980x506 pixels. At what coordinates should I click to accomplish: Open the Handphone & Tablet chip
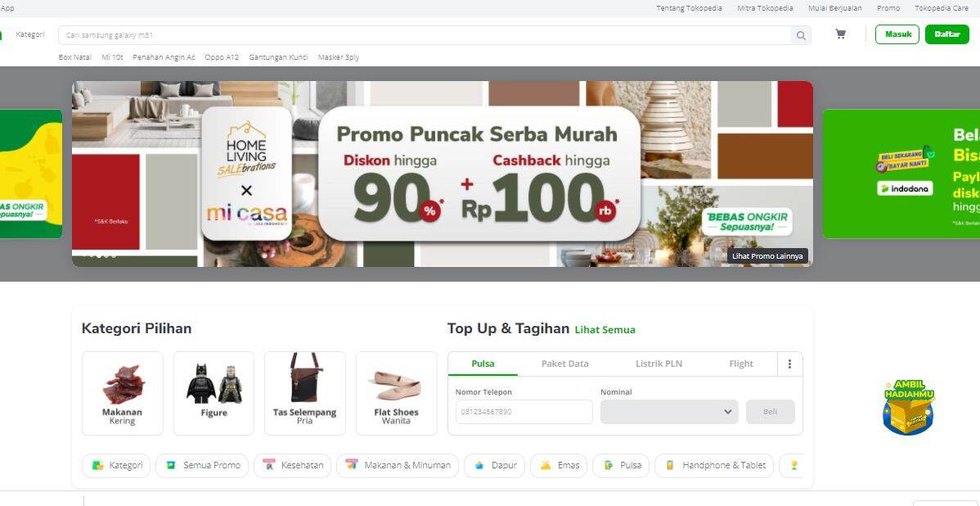(714, 465)
